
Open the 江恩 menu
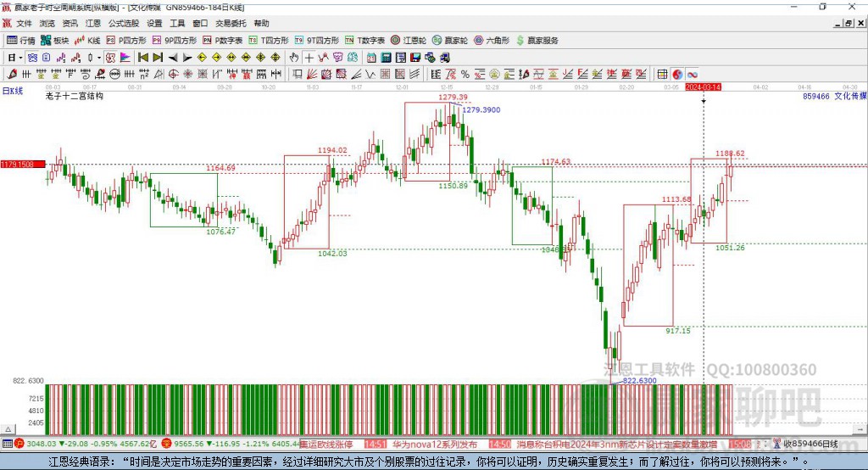point(93,23)
